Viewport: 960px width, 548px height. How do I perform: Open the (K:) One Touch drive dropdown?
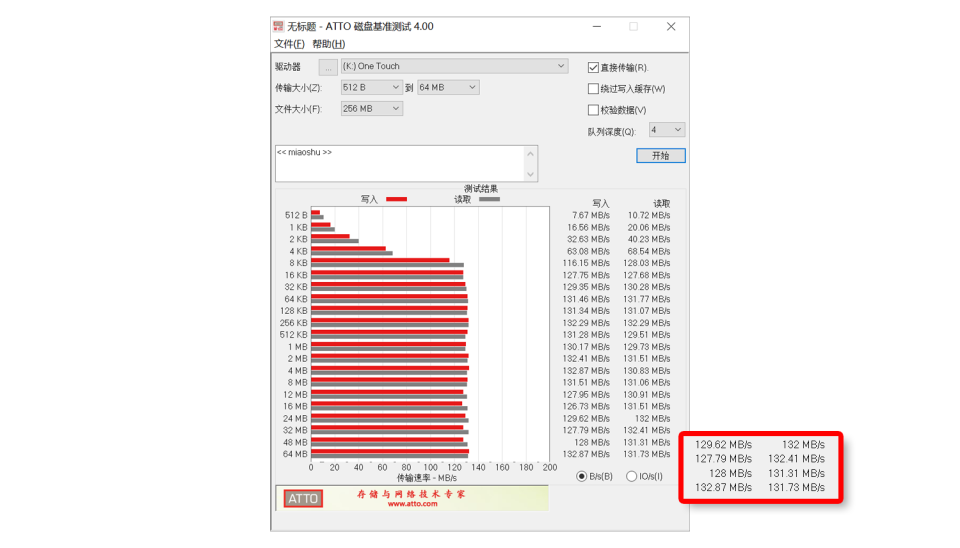pyautogui.click(x=454, y=66)
